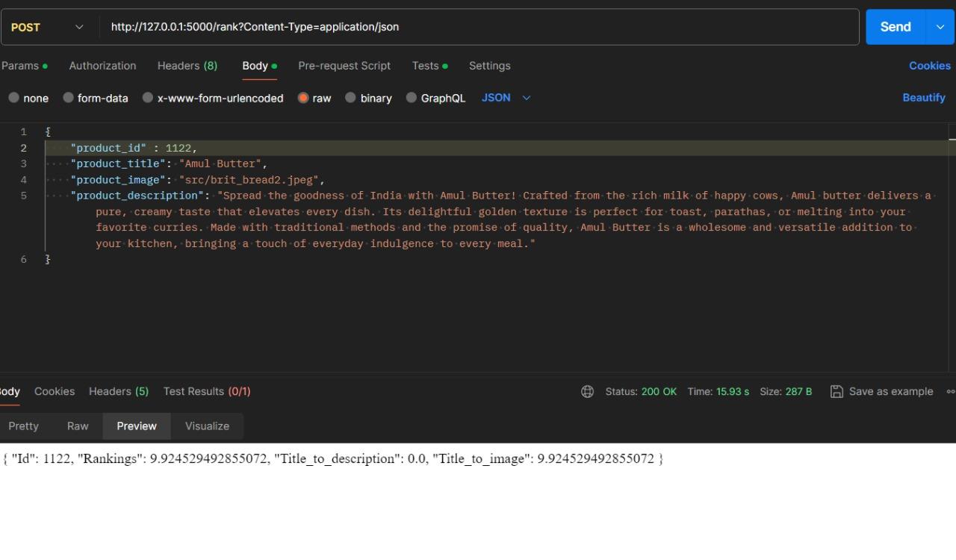Viewport: 956px width, 560px height.
Task: Click the product_id line in editor
Action: click(496, 148)
